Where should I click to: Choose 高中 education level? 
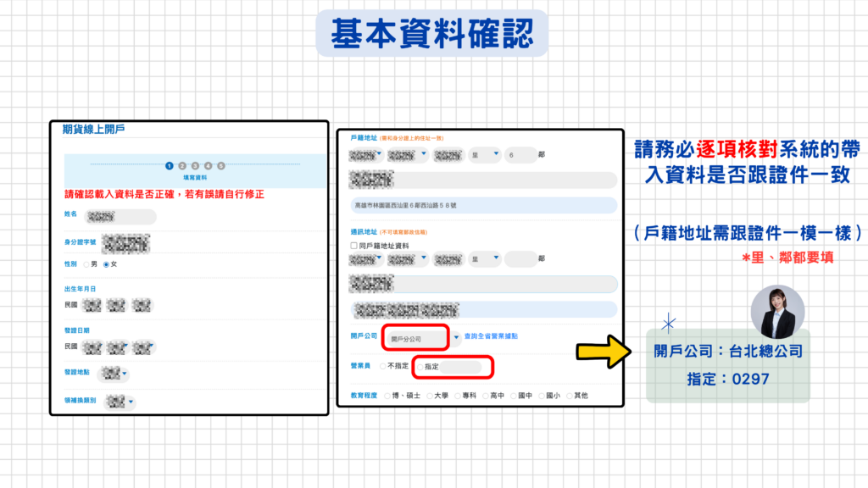[x=486, y=396]
